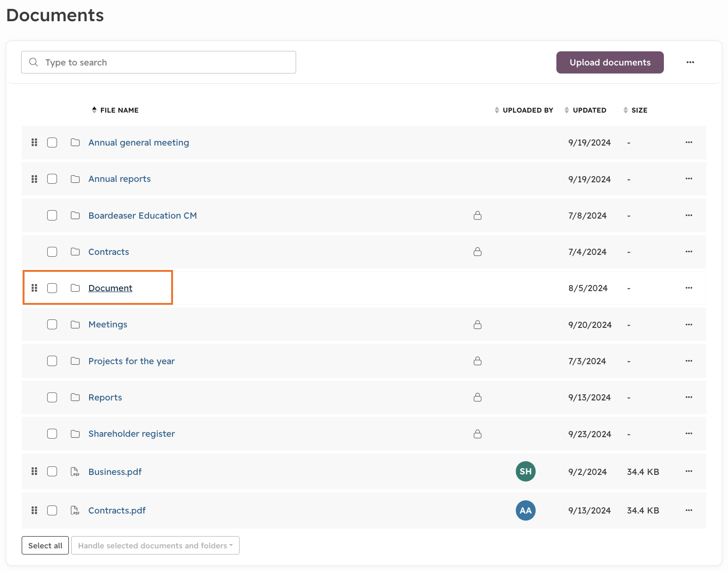This screenshot has height=571, width=728.
Task: Click drag handle for Annual general meeting
Action: [34, 142]
